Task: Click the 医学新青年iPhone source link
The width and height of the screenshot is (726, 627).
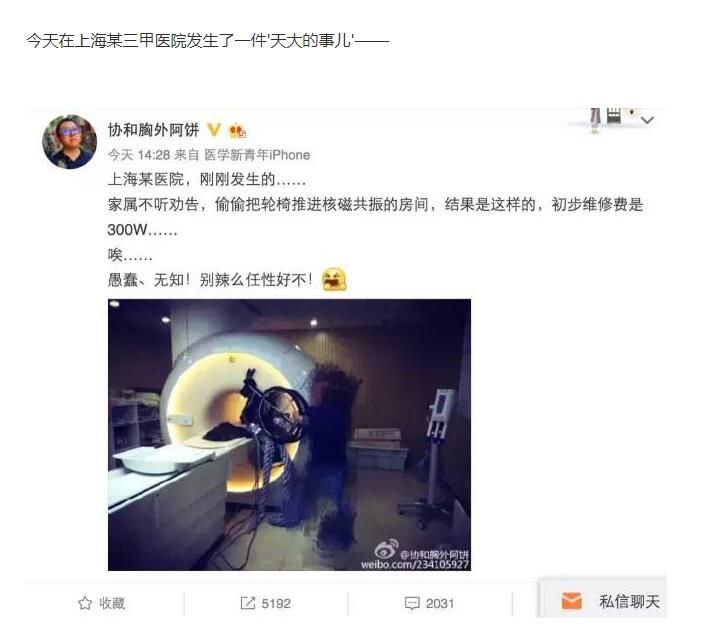Action: point(257,155)
